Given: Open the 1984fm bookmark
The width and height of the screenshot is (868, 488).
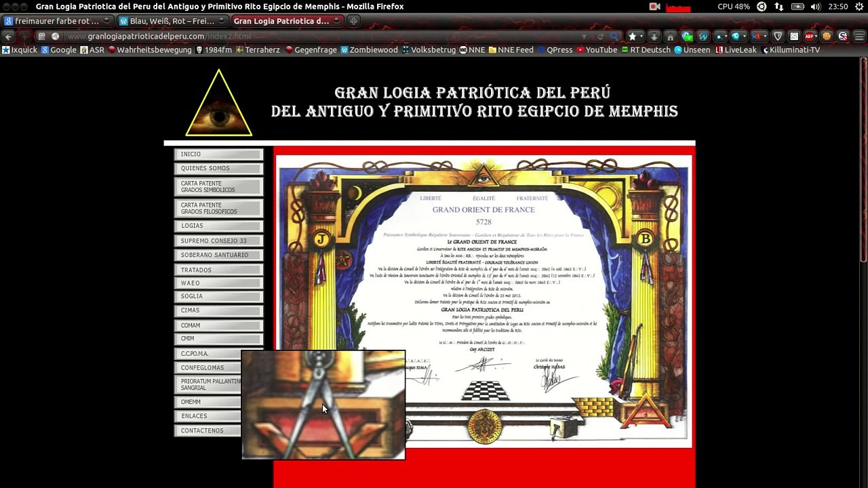Looking at the screenshot, I should (214, 50).
